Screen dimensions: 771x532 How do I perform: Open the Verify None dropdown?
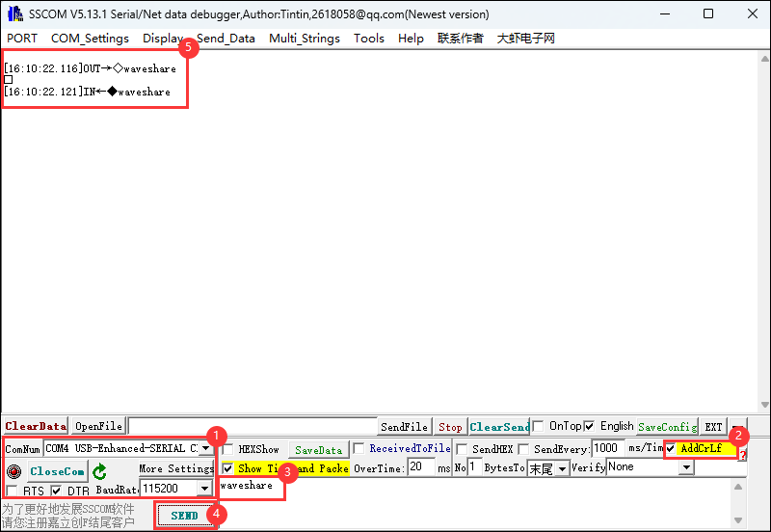click(x=686, y=467)
